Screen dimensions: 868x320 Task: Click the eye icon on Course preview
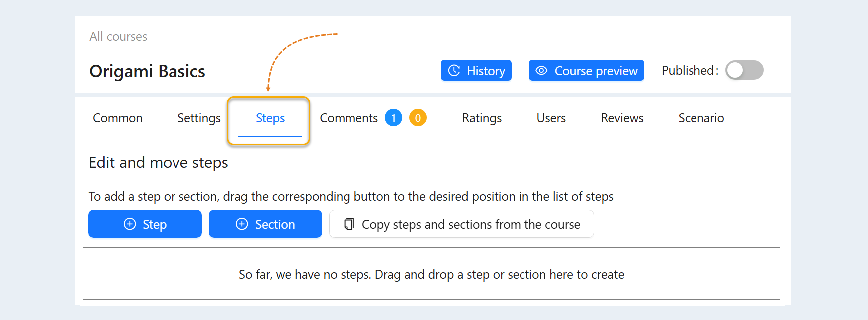click(541, 70)
